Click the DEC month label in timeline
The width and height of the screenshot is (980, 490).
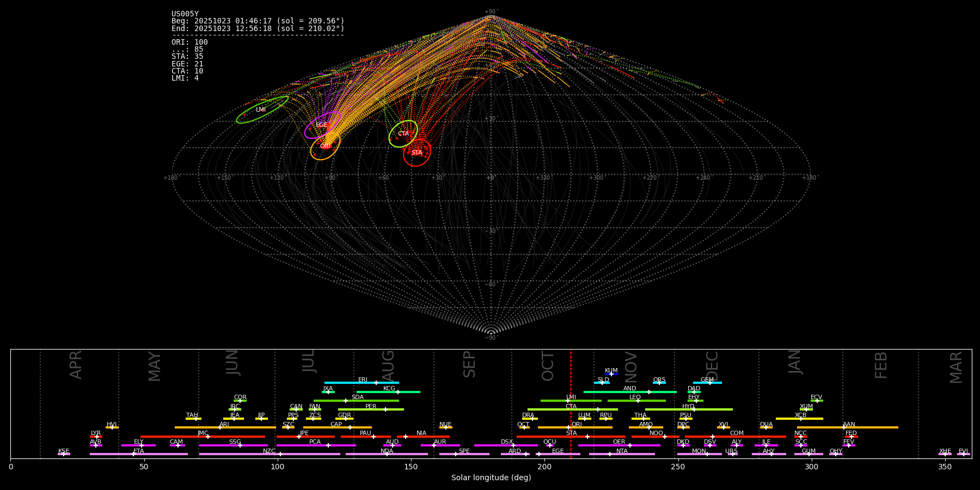pyautogui.click(x=712, y=366)
